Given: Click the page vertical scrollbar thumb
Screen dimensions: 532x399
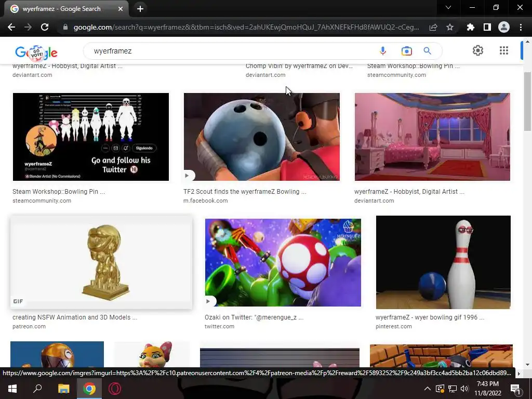Looking at the screenshot, I should pos(527,101).
